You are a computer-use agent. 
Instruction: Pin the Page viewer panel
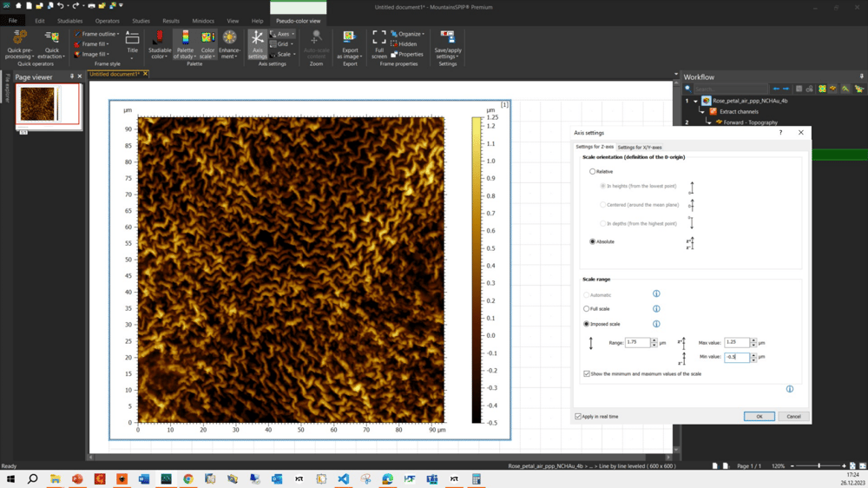click(71, 76)
